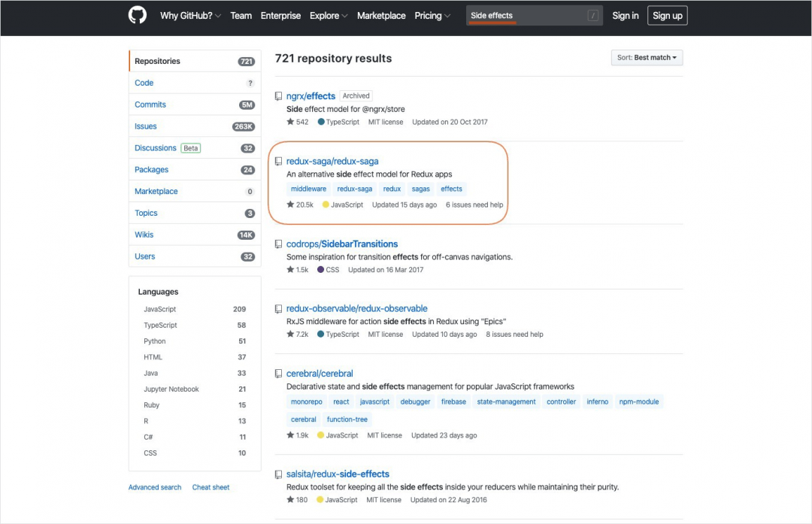
Task: Filter results by TypeScript language
Action: pos(161,326)
